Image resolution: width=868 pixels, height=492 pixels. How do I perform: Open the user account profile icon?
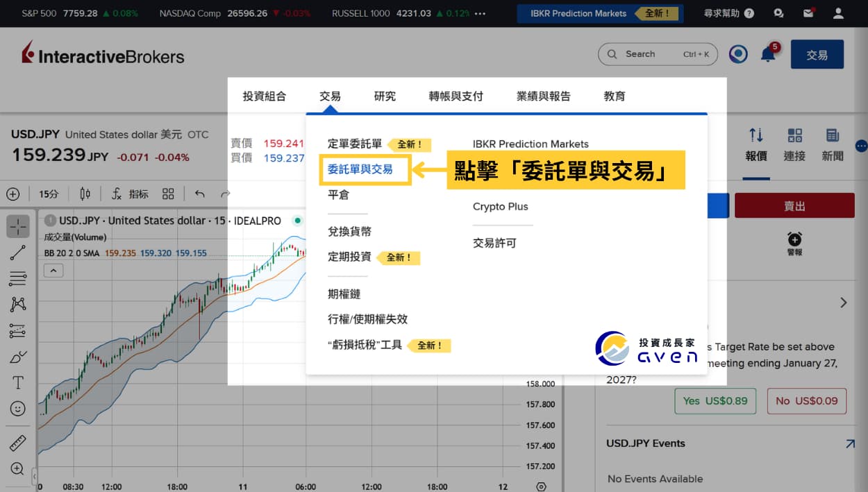[839, 13]
